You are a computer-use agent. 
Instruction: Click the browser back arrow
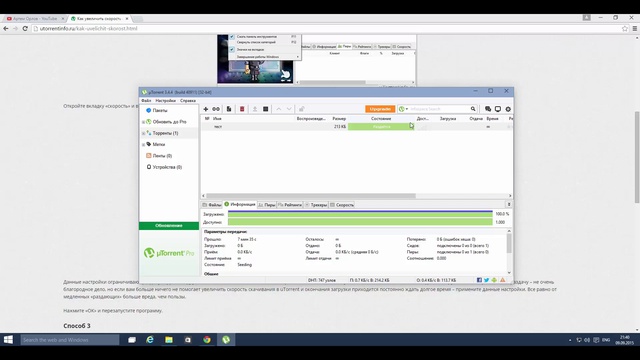pos(6,29)
